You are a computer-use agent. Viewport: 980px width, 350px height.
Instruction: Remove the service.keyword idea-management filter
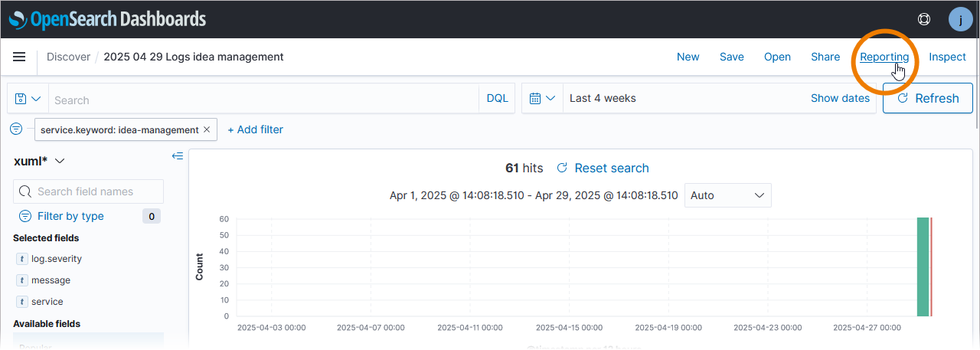tap(207, 130)
